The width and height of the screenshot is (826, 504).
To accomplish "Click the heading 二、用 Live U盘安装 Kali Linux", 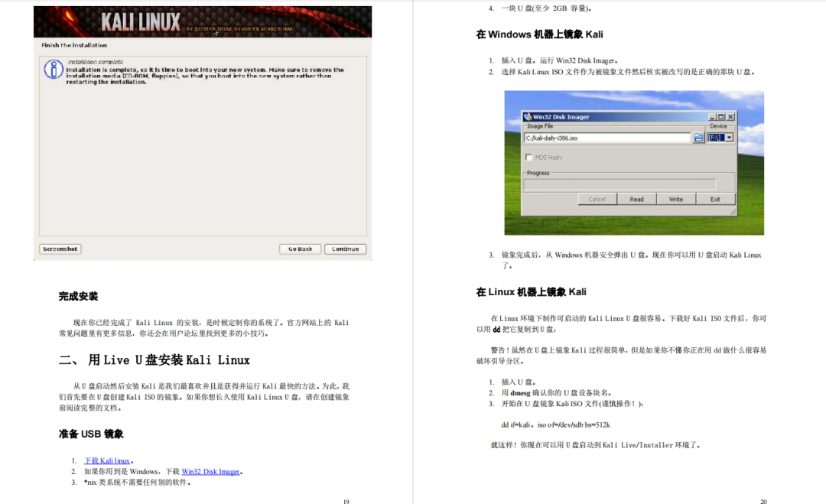I will tap(154, 360).
